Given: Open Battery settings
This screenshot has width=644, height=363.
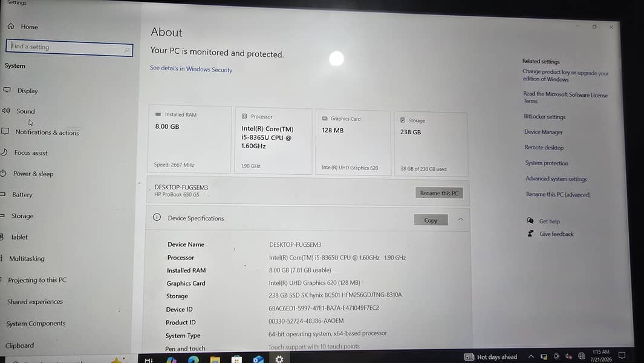Looking at the screenshot, I should [x=16, y=194].
